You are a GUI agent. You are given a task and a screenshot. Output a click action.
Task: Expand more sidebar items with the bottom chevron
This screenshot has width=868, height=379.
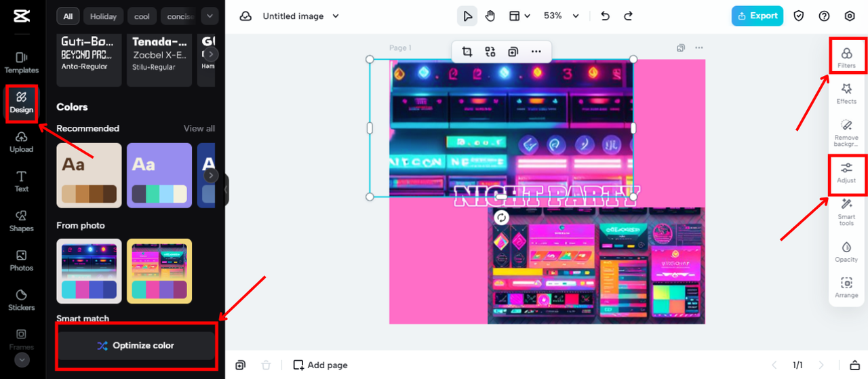[22, 360]
